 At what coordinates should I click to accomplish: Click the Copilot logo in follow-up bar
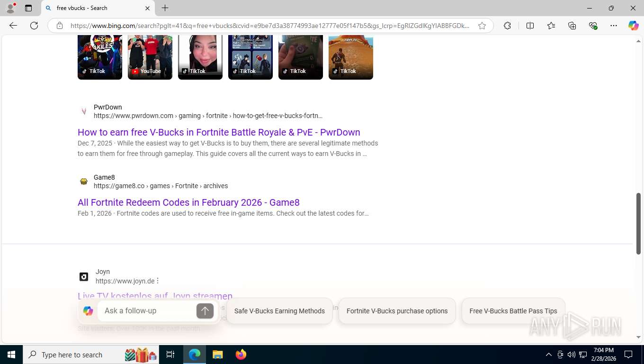pyautogui.click(x=88, y=311)
